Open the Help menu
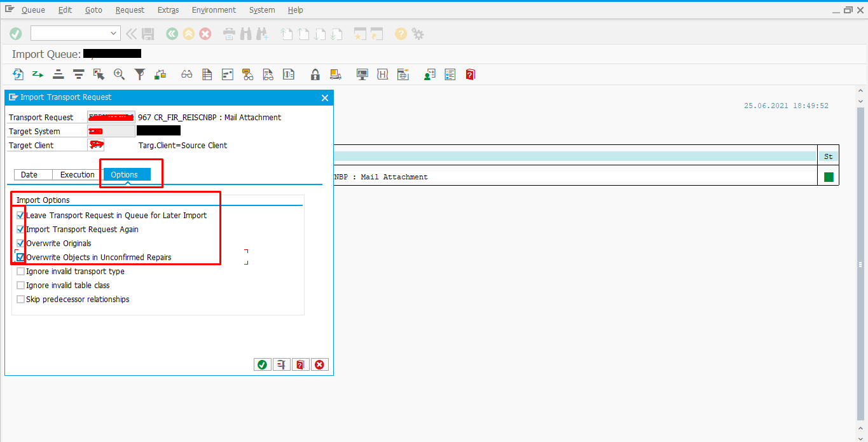868x442 pixels. 295,10
